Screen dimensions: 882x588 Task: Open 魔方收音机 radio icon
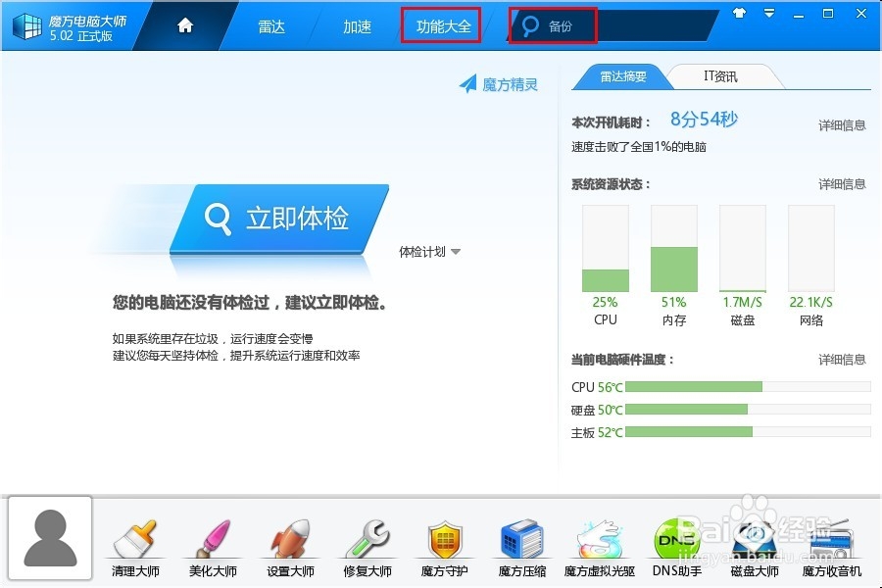point(832,540)
